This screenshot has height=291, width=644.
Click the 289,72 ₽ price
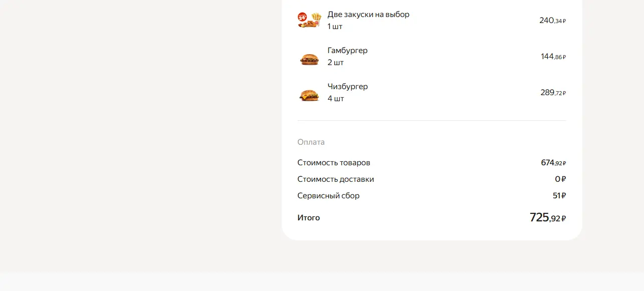click(x=553, y=93)
